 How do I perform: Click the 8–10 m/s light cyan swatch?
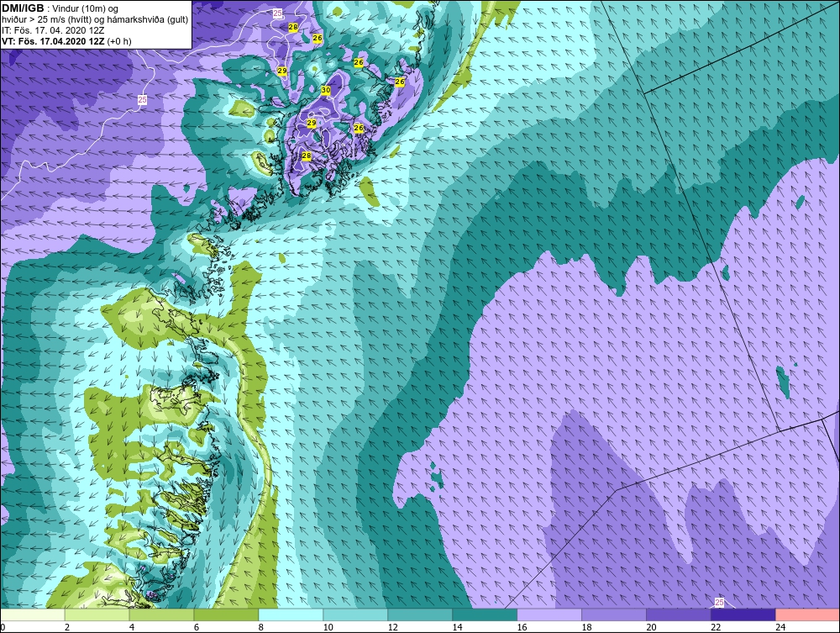pyautogui.click(x=291, y=615)
